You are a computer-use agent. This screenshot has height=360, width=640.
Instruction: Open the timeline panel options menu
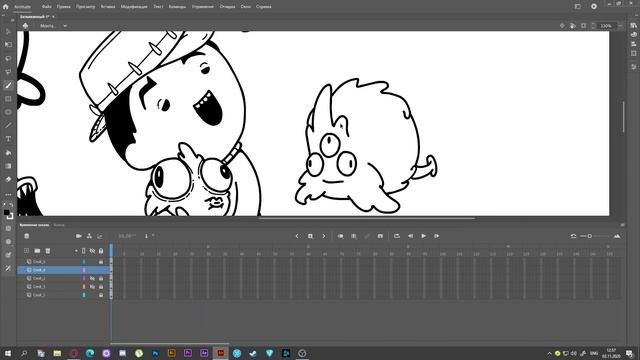622,225
